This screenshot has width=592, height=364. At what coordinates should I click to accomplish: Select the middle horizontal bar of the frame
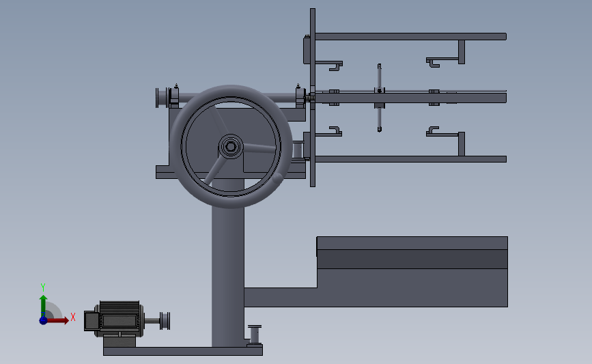[x=411, y=98]
